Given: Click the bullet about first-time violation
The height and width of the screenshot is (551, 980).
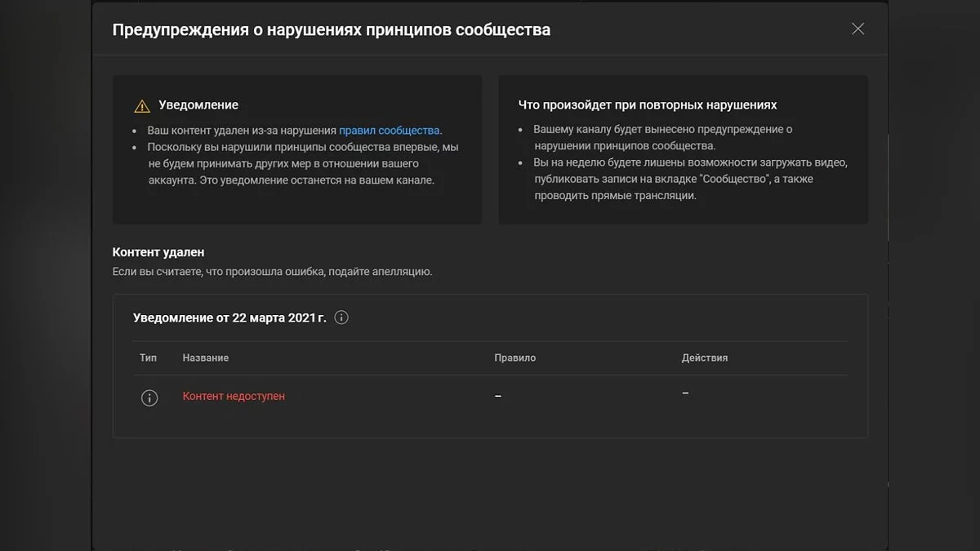Looking at the screenshot, I should point(302,163).
